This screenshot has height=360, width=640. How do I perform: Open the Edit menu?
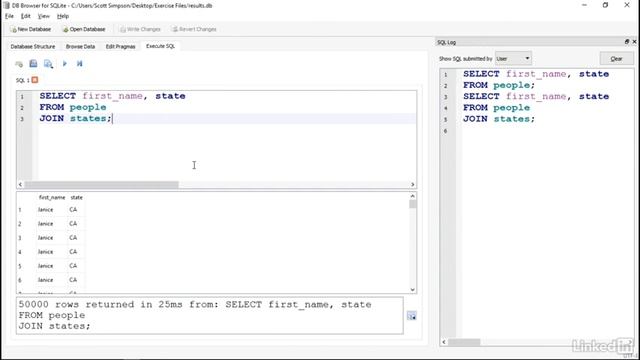click(26, 16)
